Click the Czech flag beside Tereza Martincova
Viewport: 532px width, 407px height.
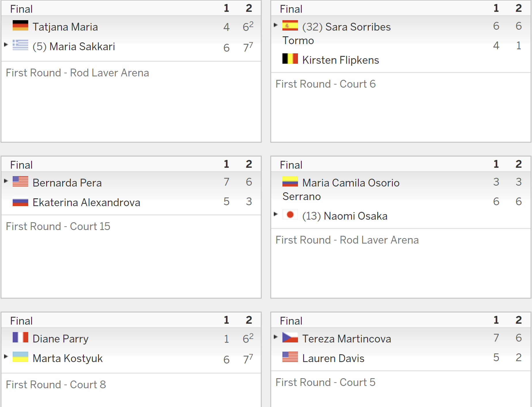point(290,337)
